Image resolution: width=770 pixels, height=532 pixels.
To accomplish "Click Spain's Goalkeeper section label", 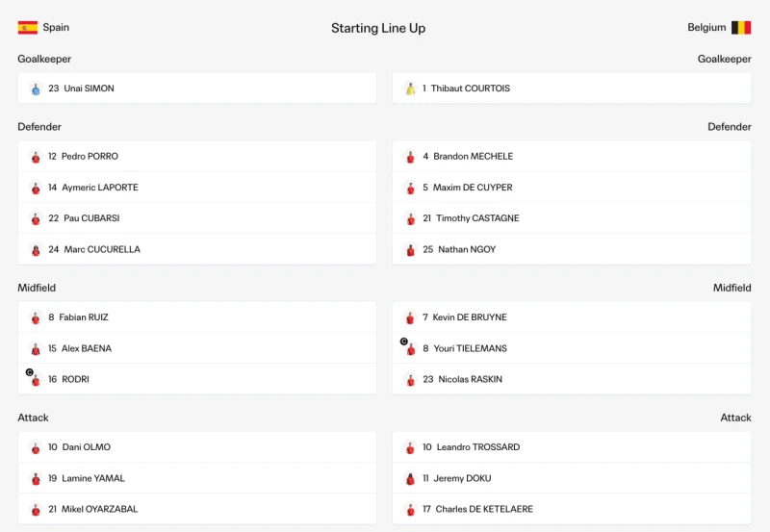I will [44, 59].
